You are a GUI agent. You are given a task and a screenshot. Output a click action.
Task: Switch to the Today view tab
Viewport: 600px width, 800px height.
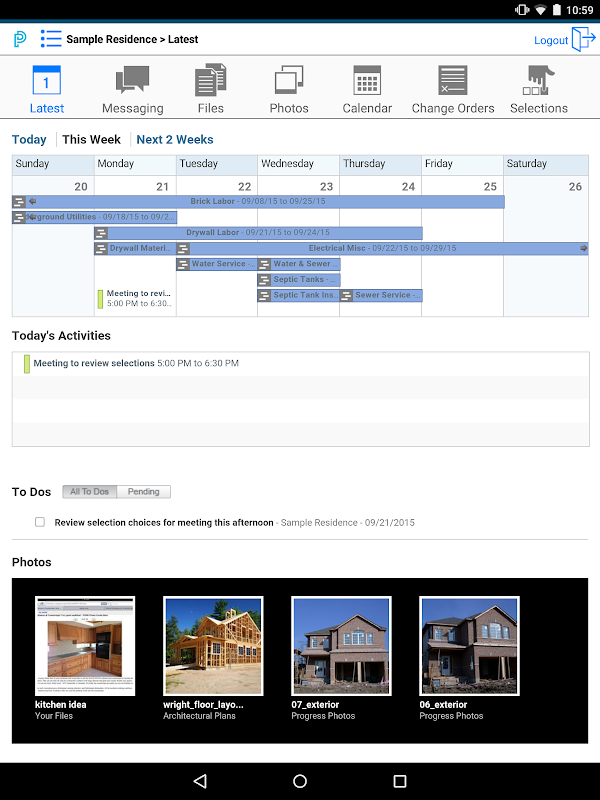point(29,139)
